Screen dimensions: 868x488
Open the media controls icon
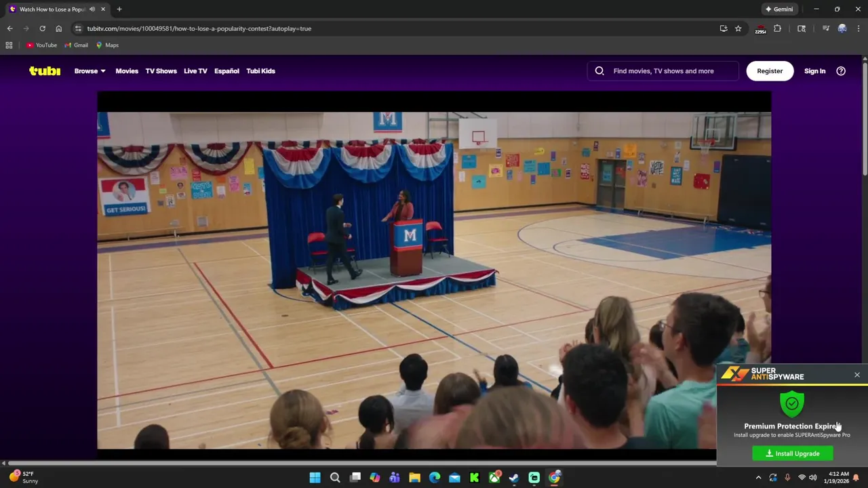[x=826, y=28]
